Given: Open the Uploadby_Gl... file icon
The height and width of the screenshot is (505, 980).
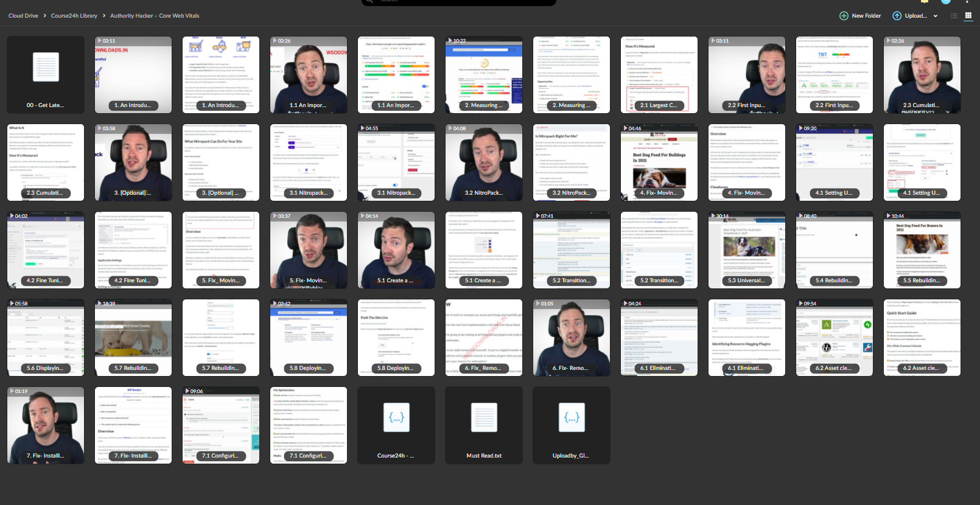Looking at the screenshot, I should [572, 418].
